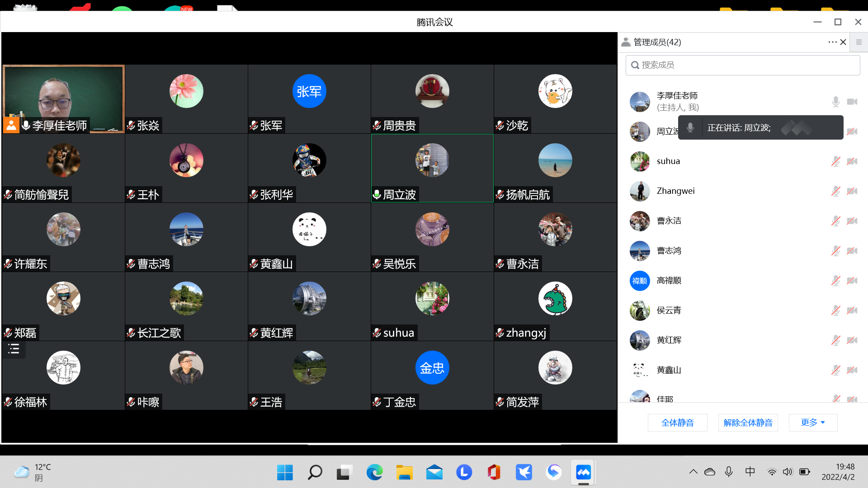Image resolution: width=868 pixels, height=488 pixels.
Task: Click 高禕顺's camera icon in member list
Action: point(852,281)
